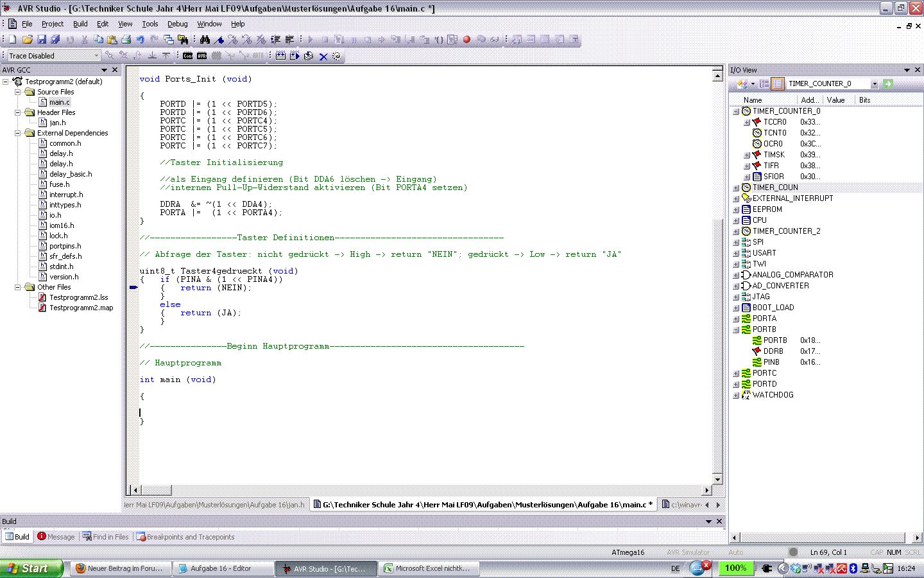This screenshot has width=924, height=578.
Task: Click the Open File folder icon
Action: [x=27, y=40]
